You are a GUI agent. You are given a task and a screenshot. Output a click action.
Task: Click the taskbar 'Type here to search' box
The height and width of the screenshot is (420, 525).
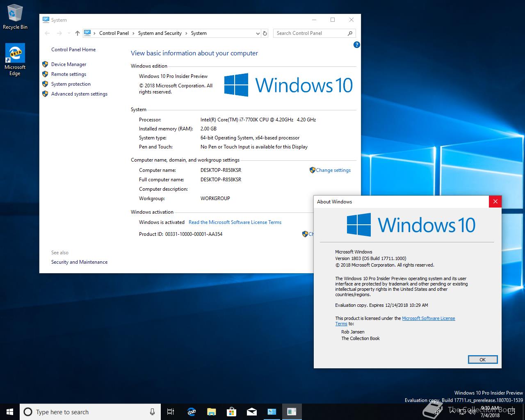coord(89,412)
